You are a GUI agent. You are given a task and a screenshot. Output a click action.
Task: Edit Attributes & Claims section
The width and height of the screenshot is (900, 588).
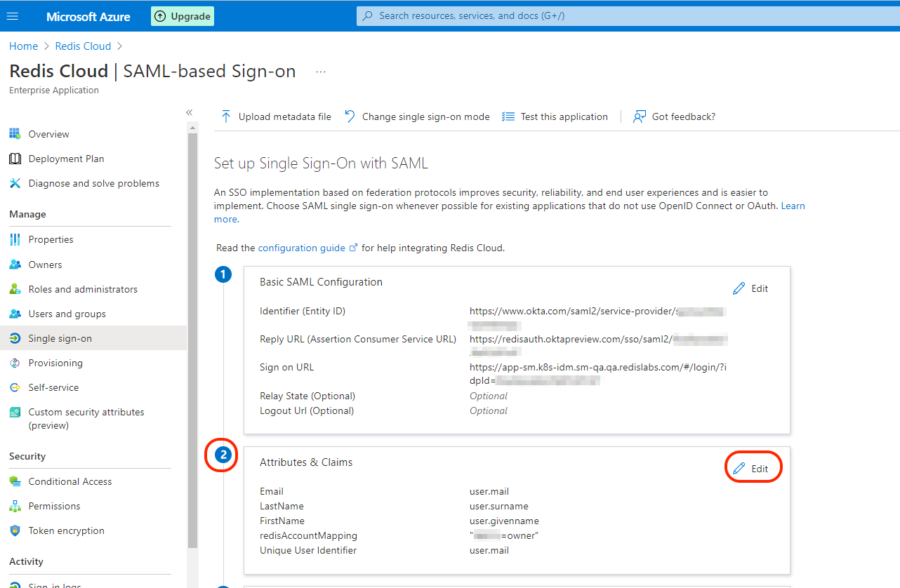[x=751, y=469]
